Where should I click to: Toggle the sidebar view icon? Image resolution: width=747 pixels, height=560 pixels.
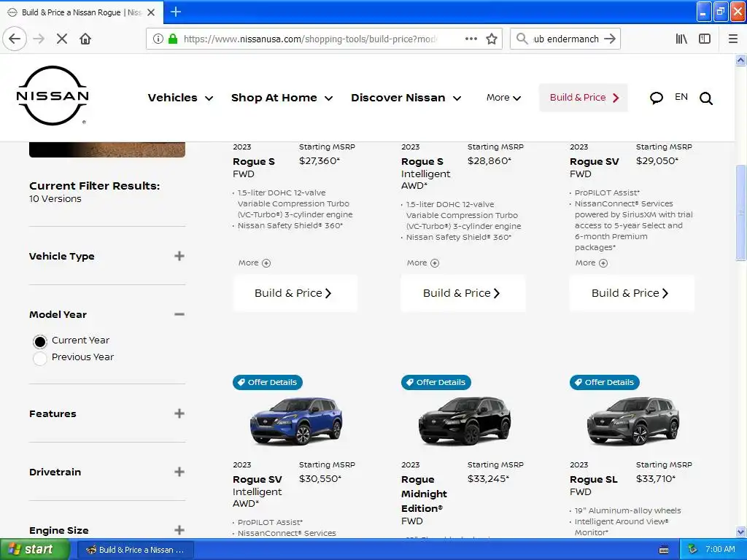(705, 39)
